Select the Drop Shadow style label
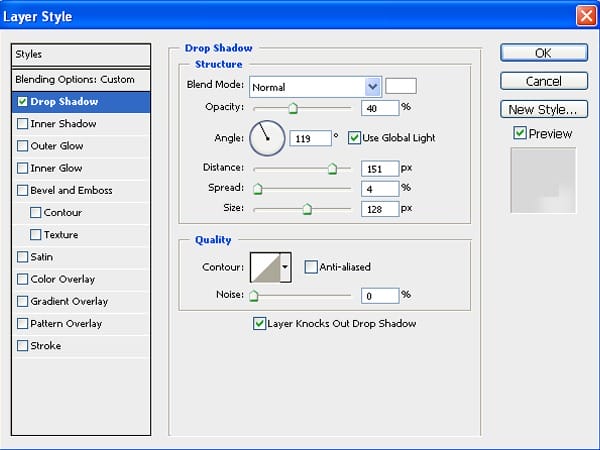The width and height of the screenshot is (600, 450). pos(64,101)
